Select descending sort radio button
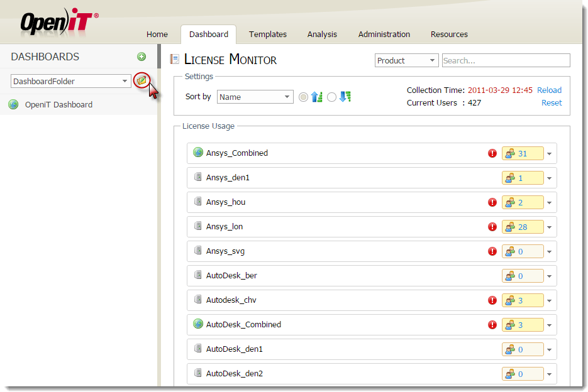Viewport: 588px width, 392px height. coord(331,97)
